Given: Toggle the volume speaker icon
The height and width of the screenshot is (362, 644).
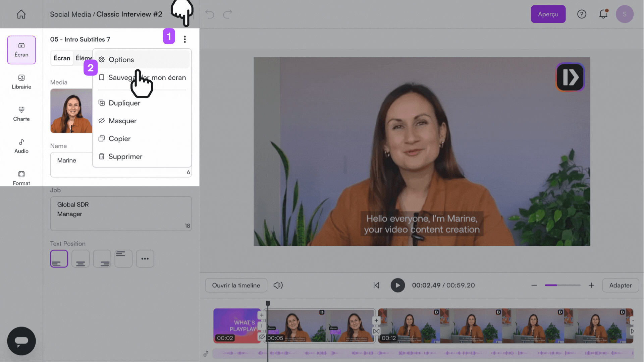Looking at the screenshot, I should (278, 285).
